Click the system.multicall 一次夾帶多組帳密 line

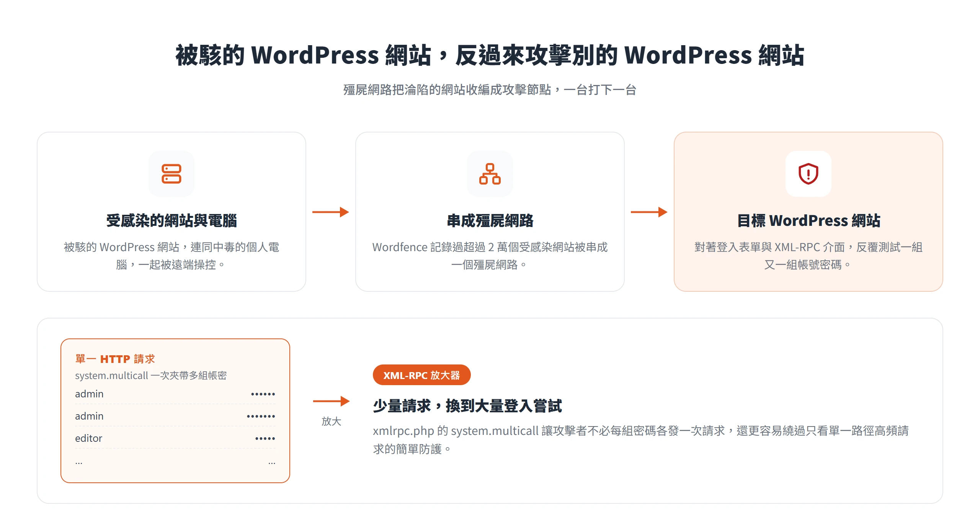[151, 376]
